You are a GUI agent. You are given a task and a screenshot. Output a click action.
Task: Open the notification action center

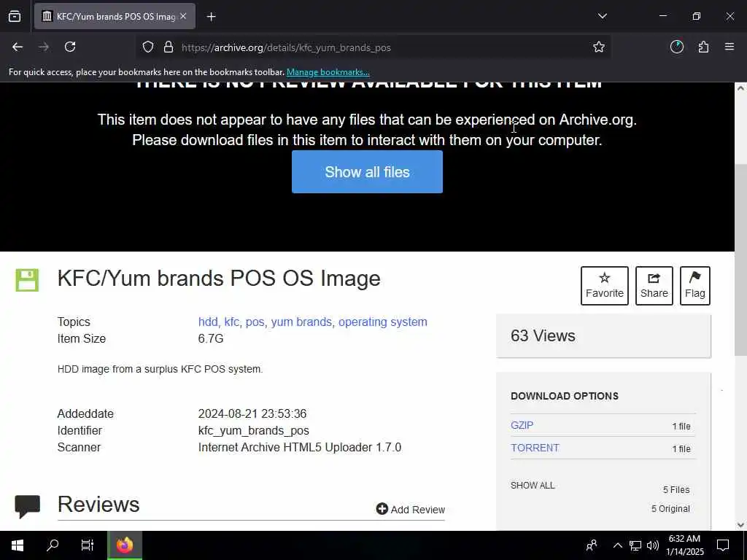[x=723, y=545]
